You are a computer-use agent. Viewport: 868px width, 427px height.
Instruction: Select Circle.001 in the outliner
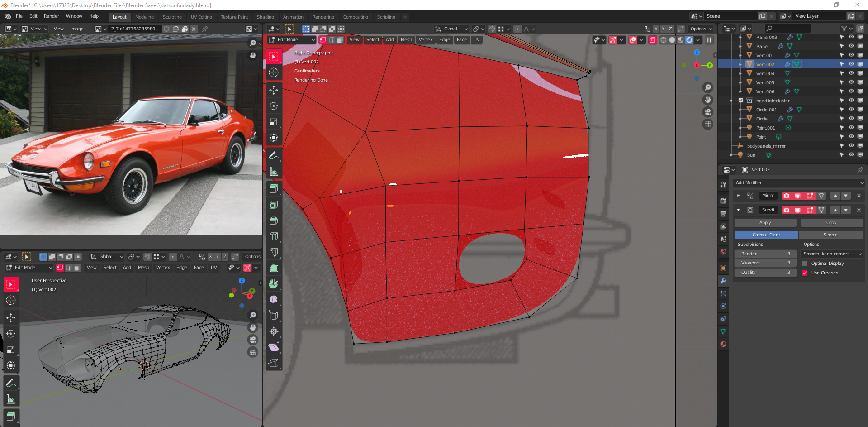[766, 110]
